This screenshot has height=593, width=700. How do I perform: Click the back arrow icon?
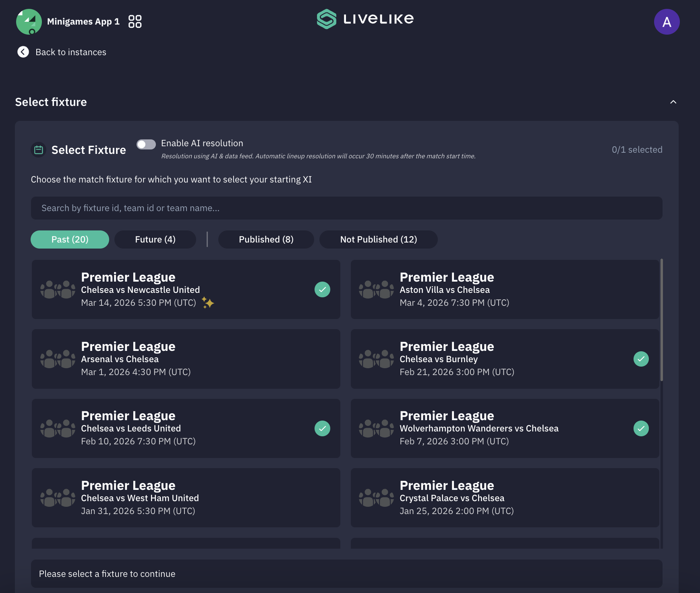[x=23, y=52]
